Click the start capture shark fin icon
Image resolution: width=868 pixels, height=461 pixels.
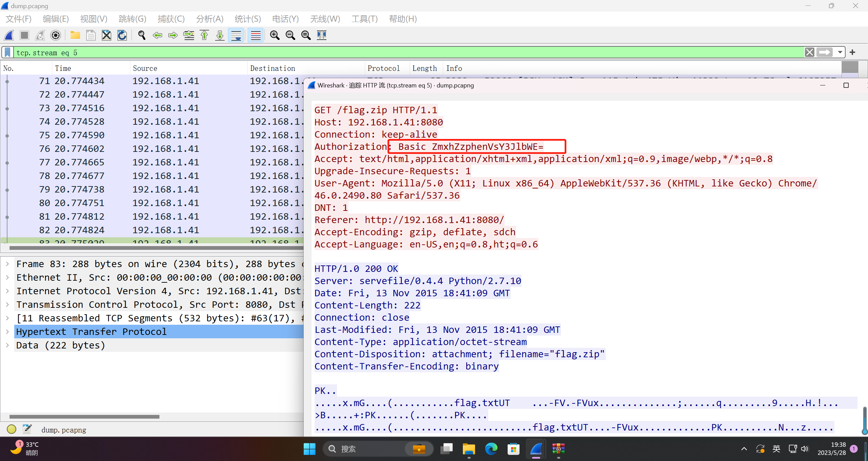click(x=9, y=35)
